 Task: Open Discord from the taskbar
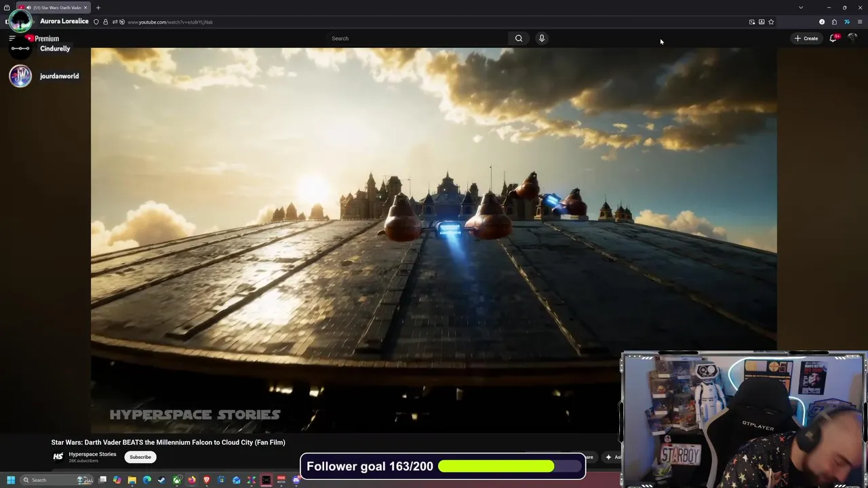point(296,480)
